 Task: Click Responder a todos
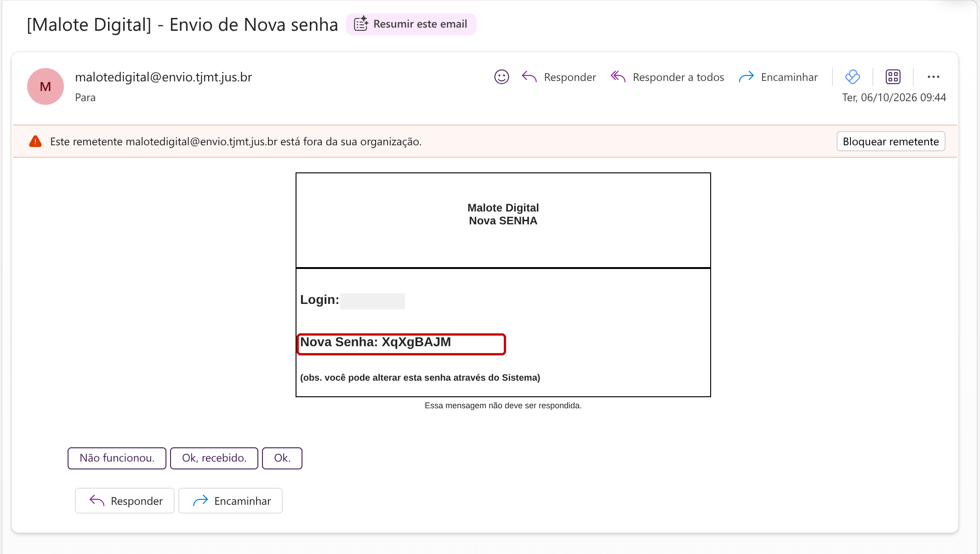click(x=667, y=77)
